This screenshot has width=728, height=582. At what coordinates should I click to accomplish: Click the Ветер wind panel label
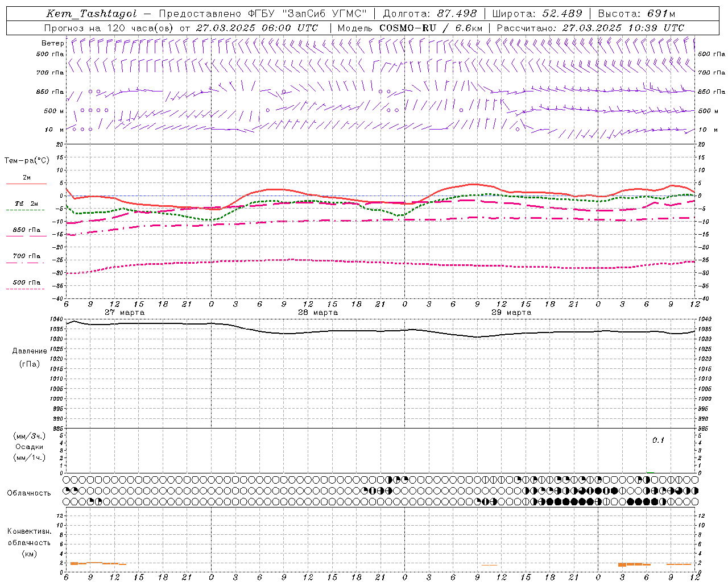(x=52, y=43)
